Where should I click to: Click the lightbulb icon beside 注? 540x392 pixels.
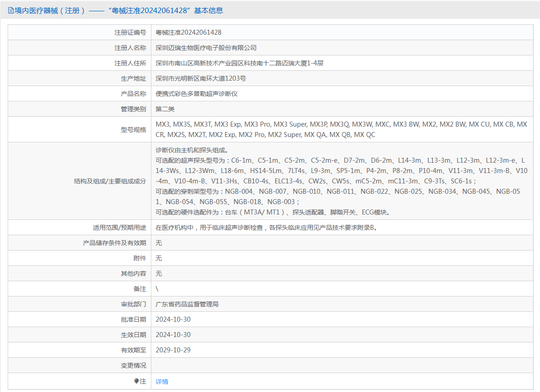click(136, 381)
